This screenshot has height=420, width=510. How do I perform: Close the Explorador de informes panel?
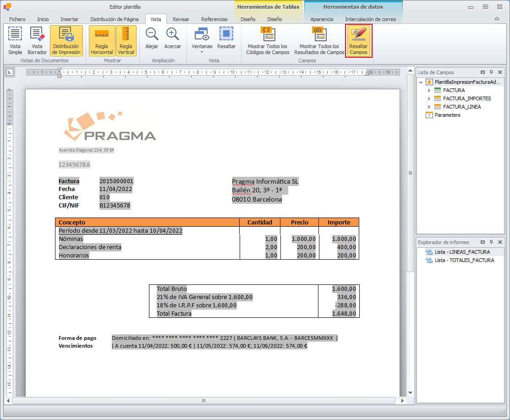500,242
